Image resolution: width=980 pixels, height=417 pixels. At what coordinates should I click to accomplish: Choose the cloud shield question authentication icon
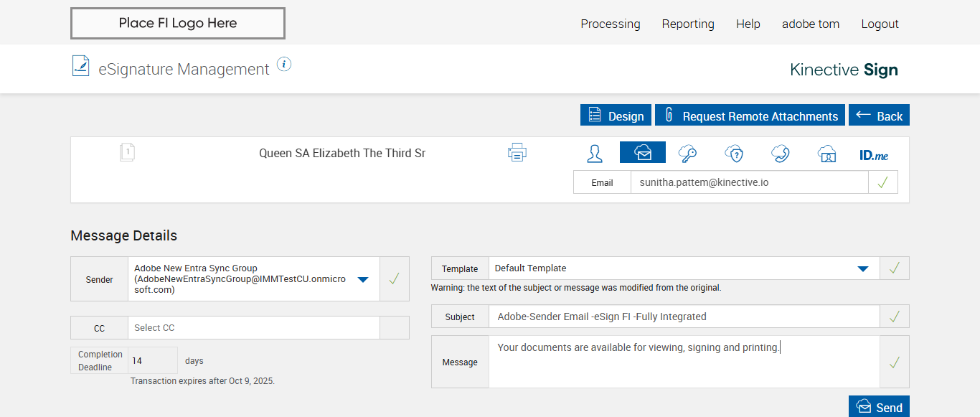734,153
